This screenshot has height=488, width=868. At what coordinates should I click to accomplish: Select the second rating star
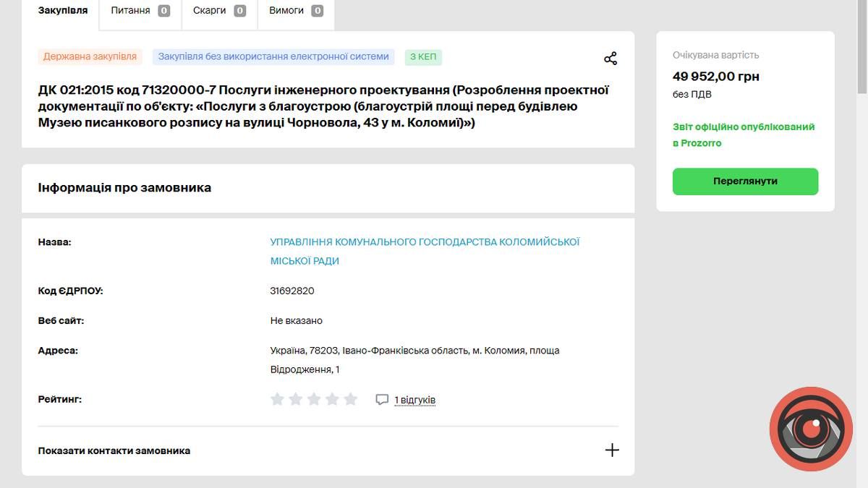tap(296, 398)
